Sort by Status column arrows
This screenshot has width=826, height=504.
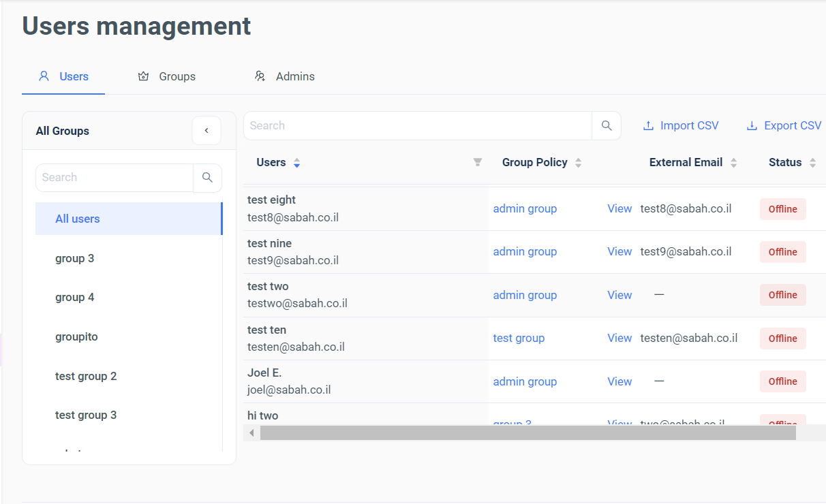[x=813, y=163]
